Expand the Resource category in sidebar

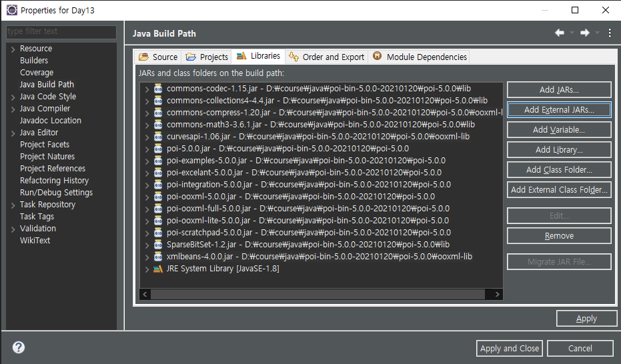[x=13, y=49]
